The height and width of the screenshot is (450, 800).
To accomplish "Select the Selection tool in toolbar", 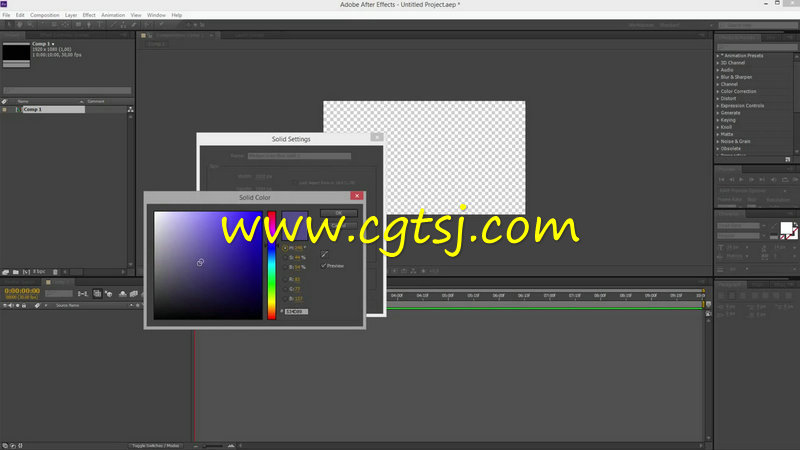I will (9, 24).
